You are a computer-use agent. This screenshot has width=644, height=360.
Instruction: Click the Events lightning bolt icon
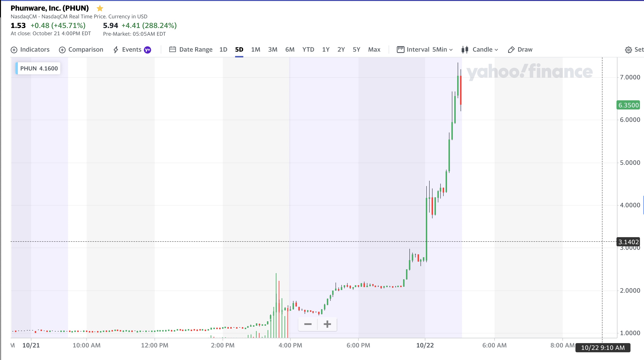pos(115,49)
